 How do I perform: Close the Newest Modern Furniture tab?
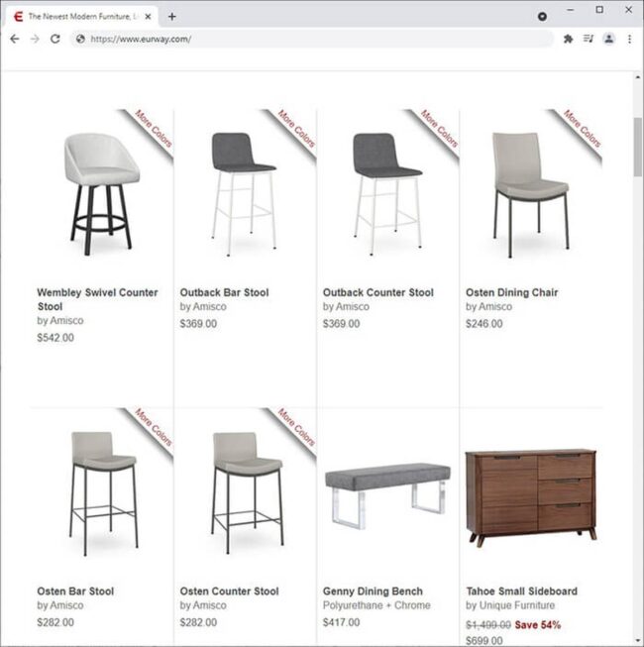pos(148,17)
